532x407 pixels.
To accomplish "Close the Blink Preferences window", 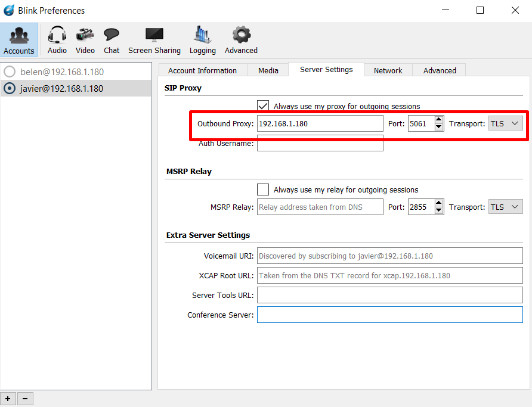I will (515, 10).
